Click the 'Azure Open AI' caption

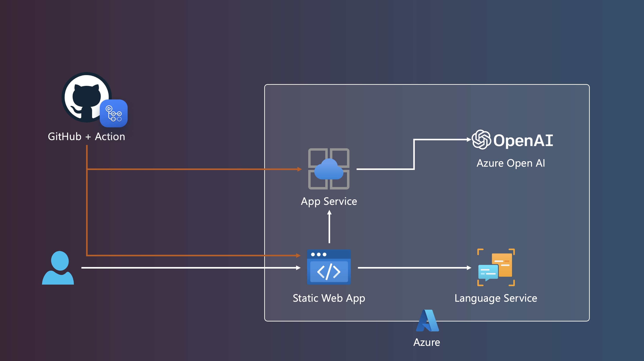click(x=510, y=163)
